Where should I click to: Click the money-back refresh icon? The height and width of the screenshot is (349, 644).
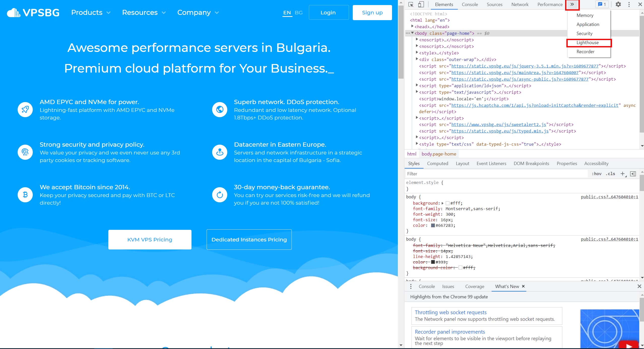click(x=220, y=195)
